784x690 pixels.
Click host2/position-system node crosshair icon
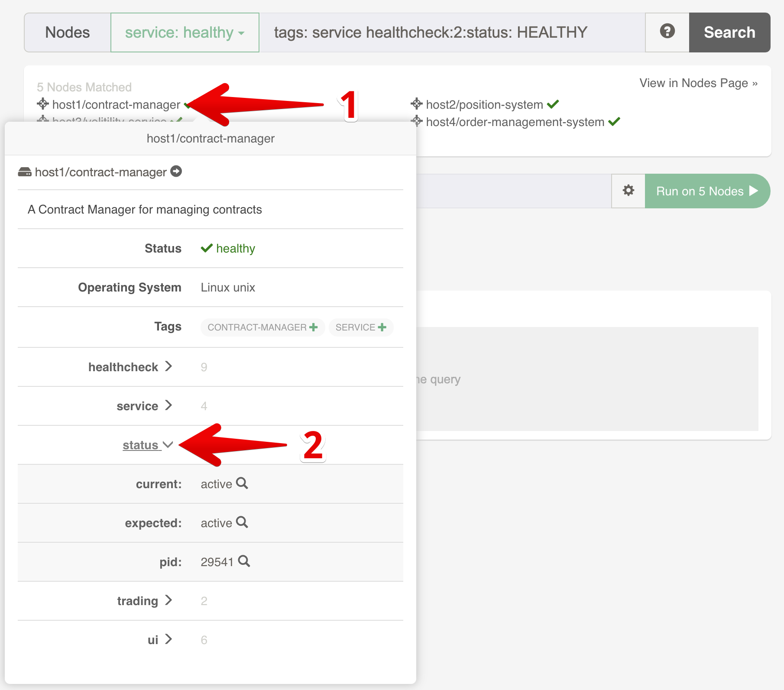[x=417, y=104]
